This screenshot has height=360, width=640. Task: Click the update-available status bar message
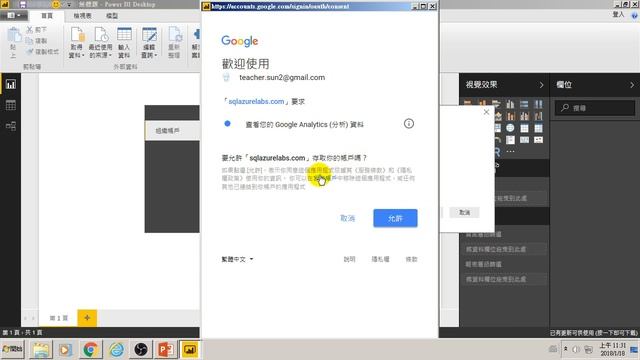[593, 333]
